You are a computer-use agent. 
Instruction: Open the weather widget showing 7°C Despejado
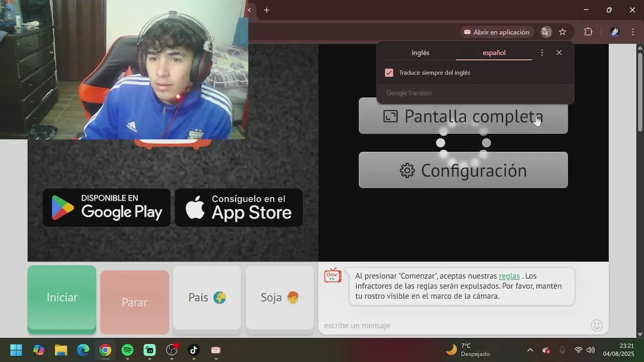[468, 350]
